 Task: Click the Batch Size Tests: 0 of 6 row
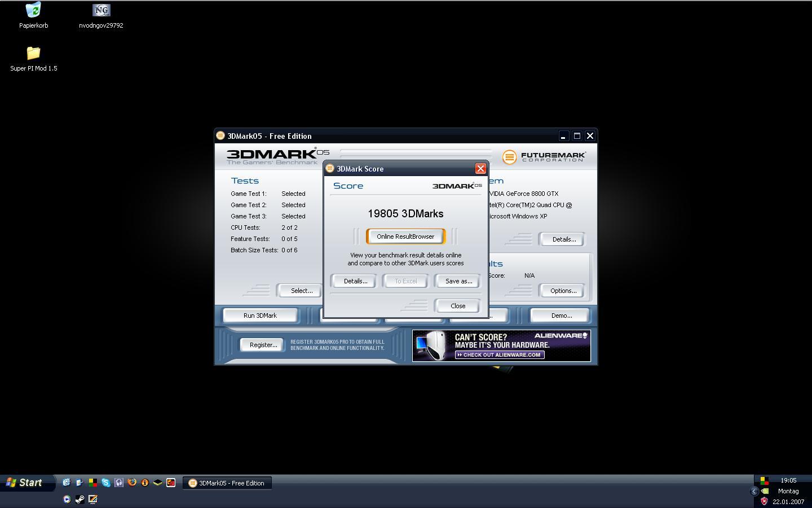(264, 250)
